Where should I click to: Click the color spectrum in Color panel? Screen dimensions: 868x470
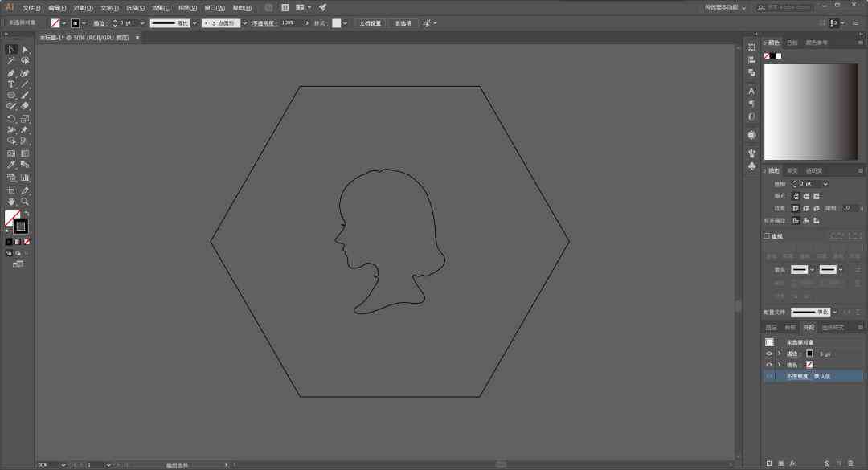(811, 112)
